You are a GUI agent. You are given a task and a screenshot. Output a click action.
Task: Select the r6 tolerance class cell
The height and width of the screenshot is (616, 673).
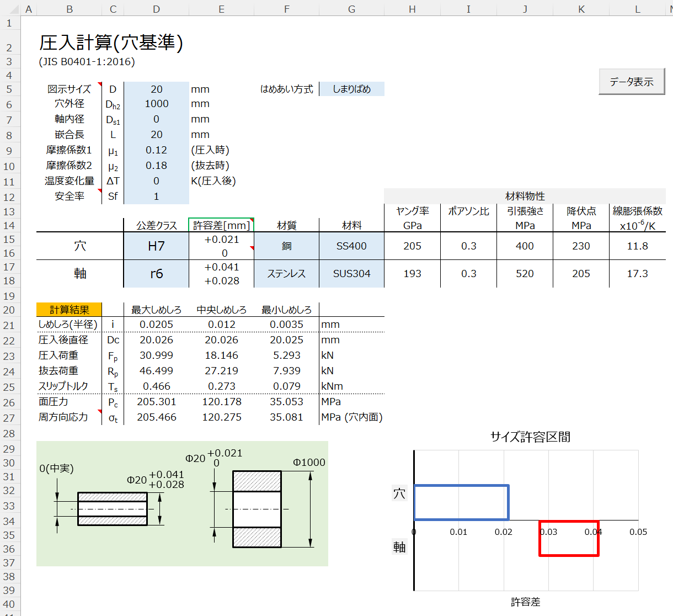(x=157, y=274)
